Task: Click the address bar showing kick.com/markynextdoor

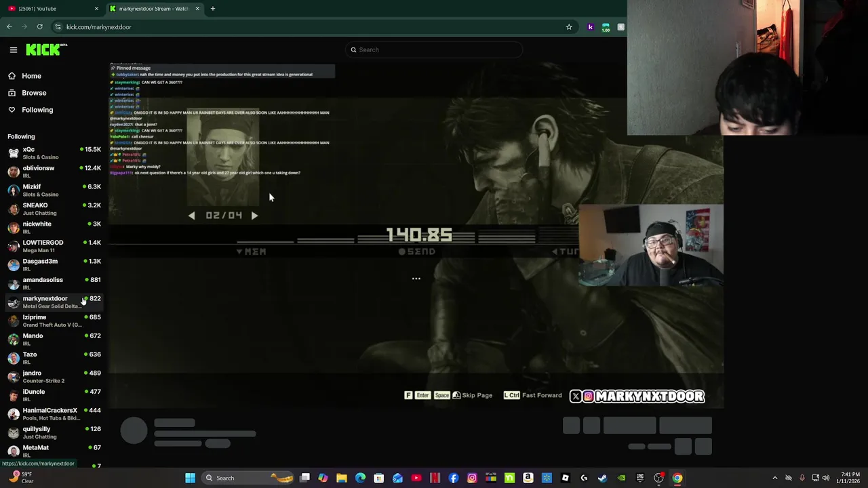Action: tap(312, 26)
